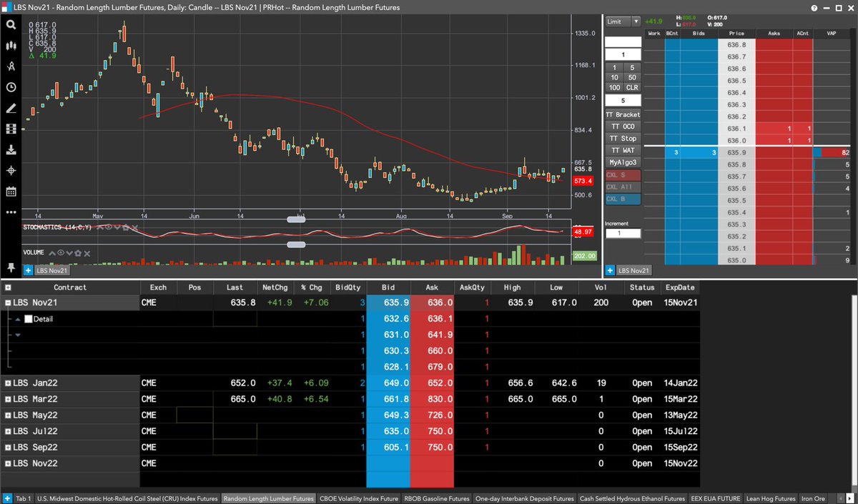Switch to EEX EUA FUTURE tab

[715, 498]
